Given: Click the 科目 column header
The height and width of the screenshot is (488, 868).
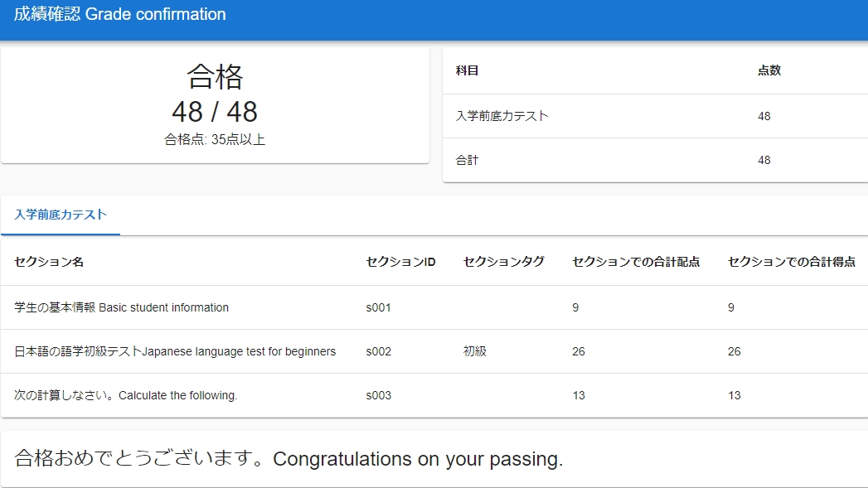Looking at the screenshot, I should (468, 70).
